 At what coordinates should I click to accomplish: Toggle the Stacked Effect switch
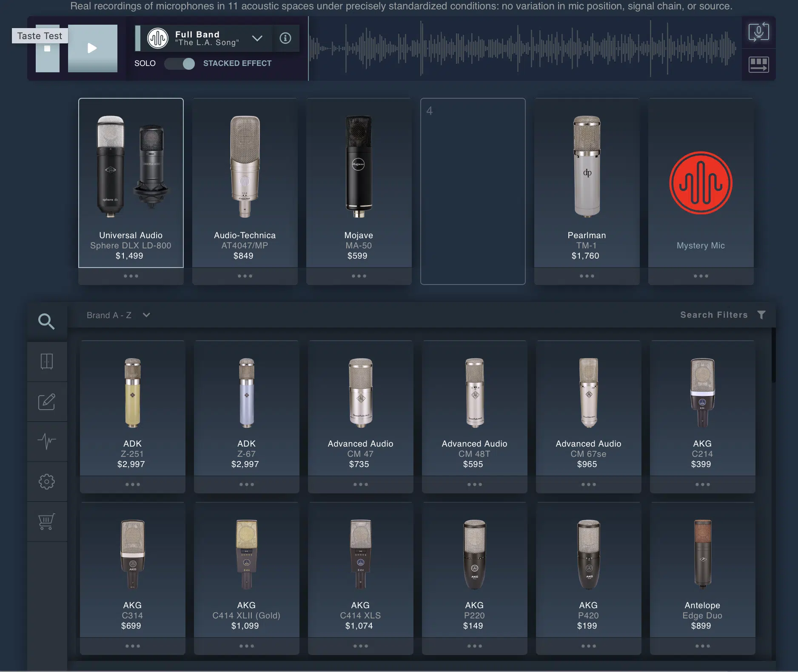click(179, 63)
